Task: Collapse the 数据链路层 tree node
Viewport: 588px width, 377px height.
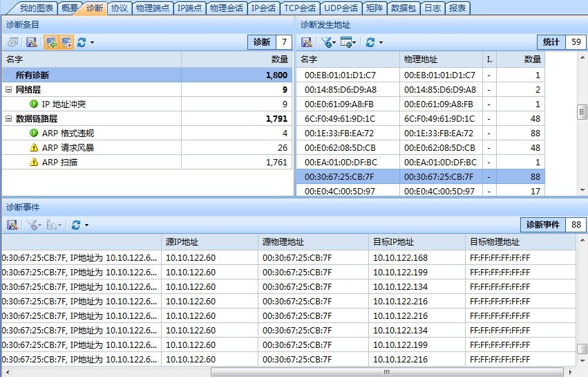Action: [x=8, y=119]
